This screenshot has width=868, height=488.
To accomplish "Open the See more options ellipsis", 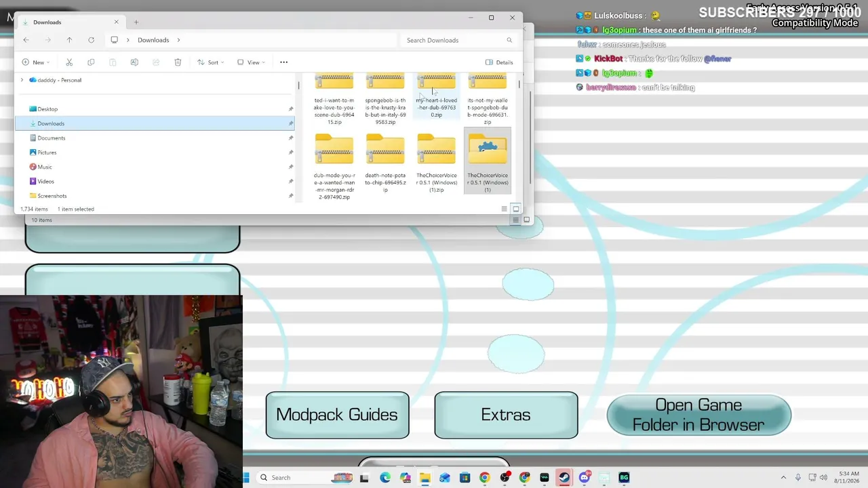I will tap(283, 62).
